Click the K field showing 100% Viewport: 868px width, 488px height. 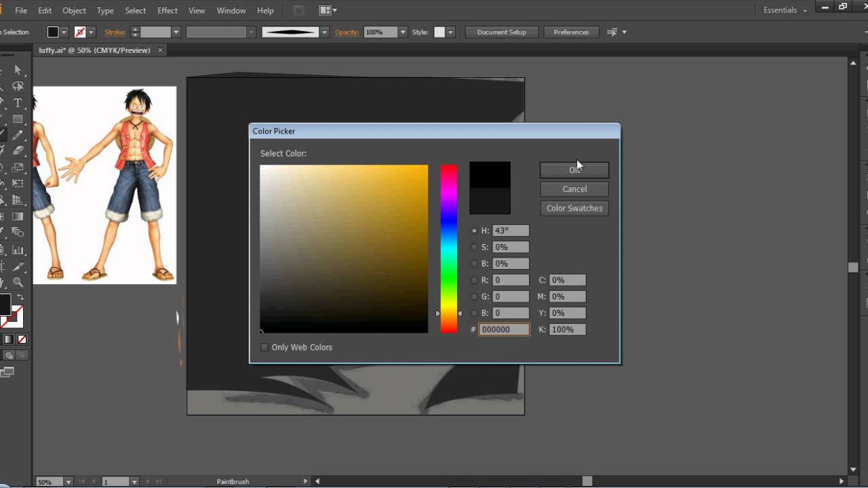[568, 329]
